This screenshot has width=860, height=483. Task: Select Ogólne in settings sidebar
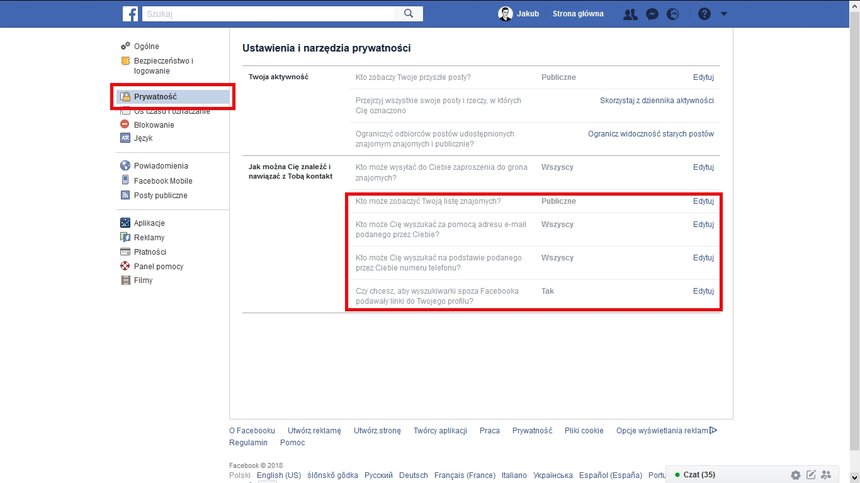(x=146, y=46)
